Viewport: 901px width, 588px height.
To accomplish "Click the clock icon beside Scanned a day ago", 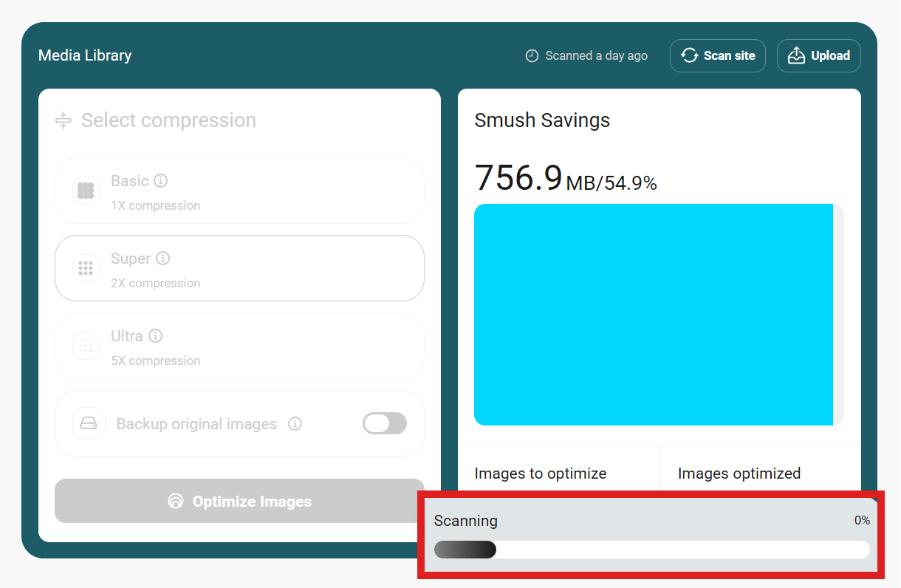I will click(x=532, y=56).
